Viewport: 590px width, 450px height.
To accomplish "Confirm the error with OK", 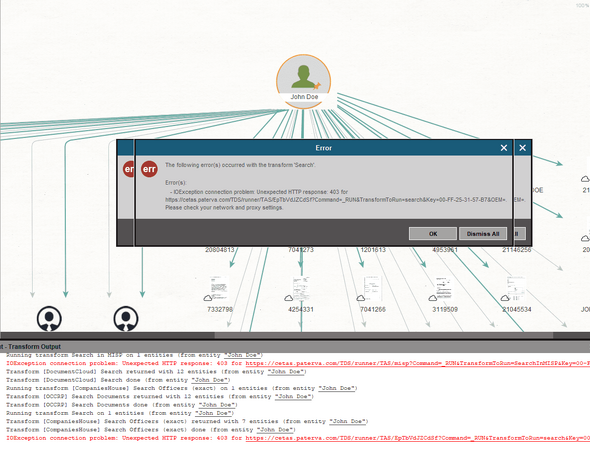I will click(433, 234).
